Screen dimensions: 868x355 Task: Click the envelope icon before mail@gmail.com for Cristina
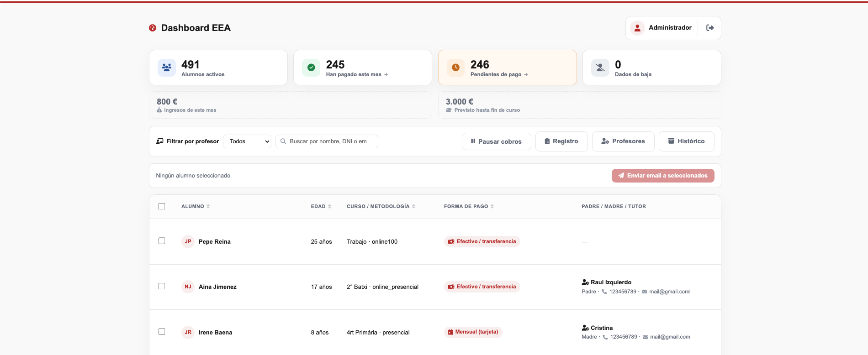[x=645, y=337]
